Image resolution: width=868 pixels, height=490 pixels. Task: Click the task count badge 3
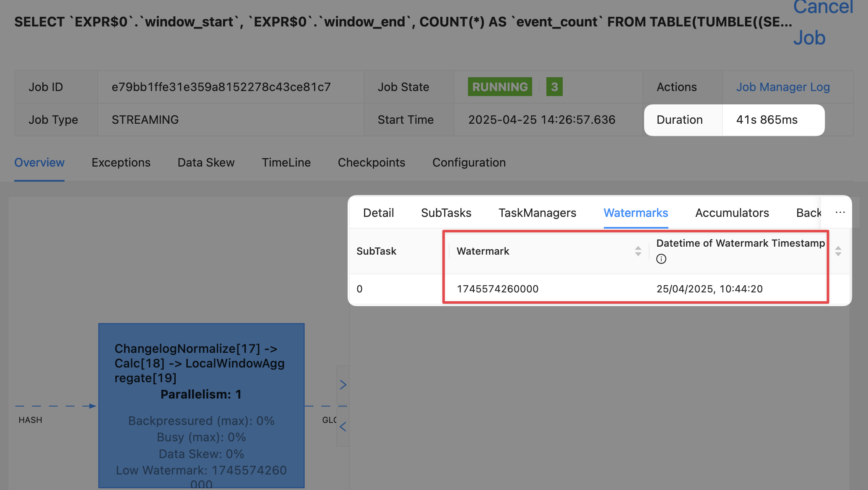554,87
